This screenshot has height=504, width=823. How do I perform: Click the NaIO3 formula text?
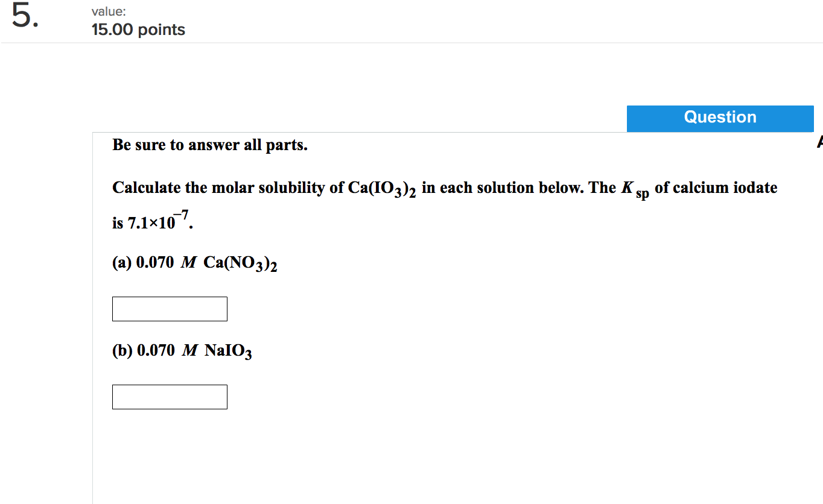(x=227, y=350)
